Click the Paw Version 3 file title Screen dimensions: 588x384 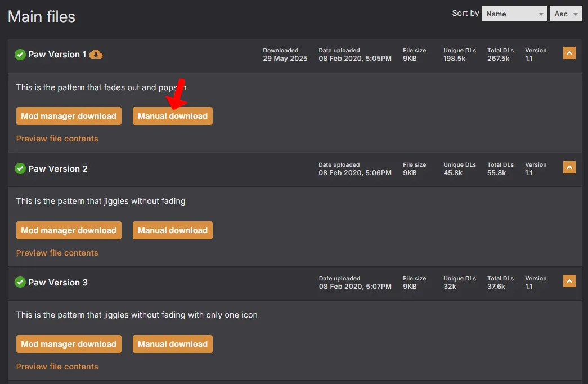click(58, 282)
